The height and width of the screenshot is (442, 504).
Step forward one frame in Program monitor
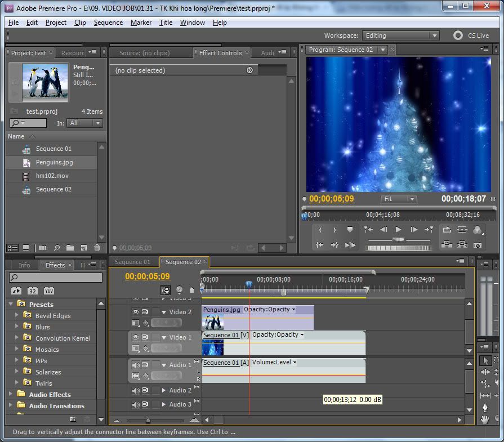(x=414, y=230)
